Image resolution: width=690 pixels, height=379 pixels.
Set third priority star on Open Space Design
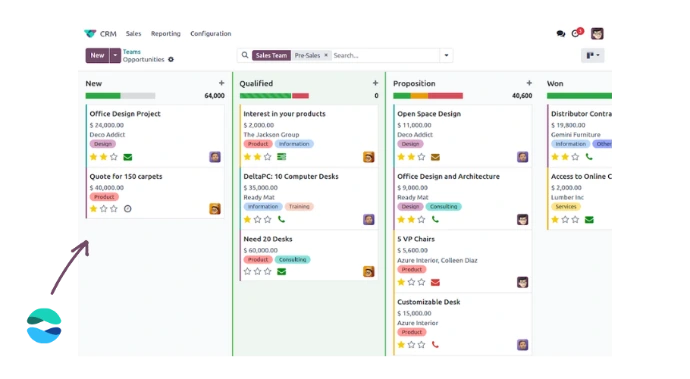[x=422, y=157]
